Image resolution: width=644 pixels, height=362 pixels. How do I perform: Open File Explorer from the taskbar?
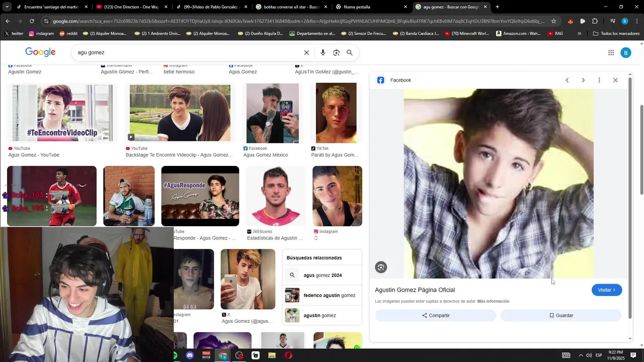coord(272,355)
